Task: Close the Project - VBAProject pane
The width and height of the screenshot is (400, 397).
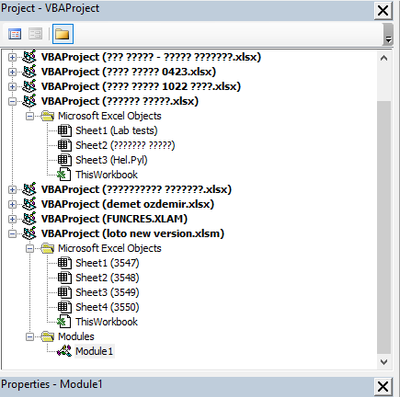Action: tap(383, 10)
